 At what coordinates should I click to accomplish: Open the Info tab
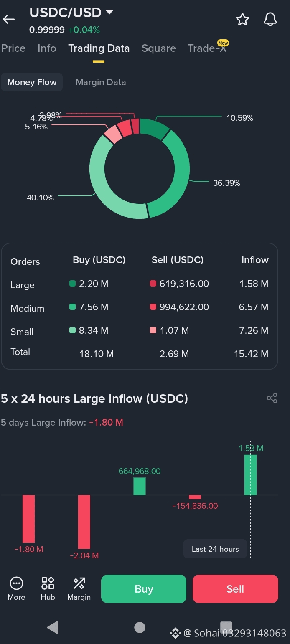(x=47, y=48)
